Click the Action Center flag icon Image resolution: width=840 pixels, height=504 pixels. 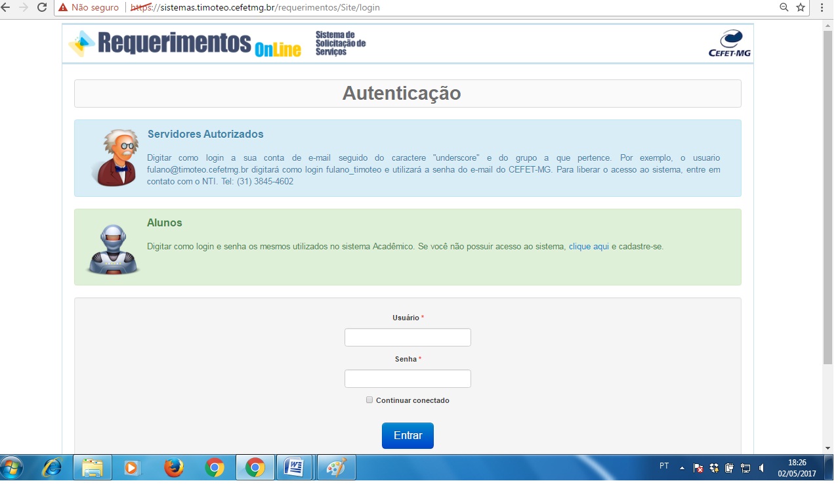(x=698, y=469)
